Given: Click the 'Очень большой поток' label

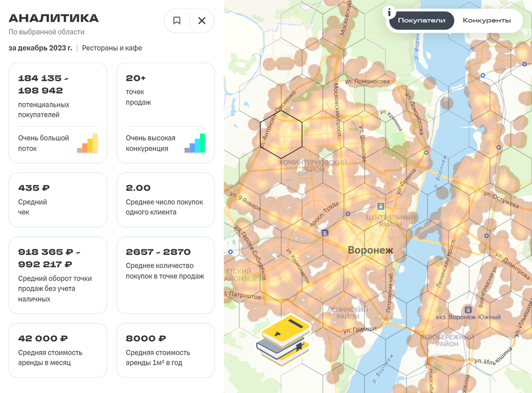Looking at the screenshot, I should (x=43, y=143).
